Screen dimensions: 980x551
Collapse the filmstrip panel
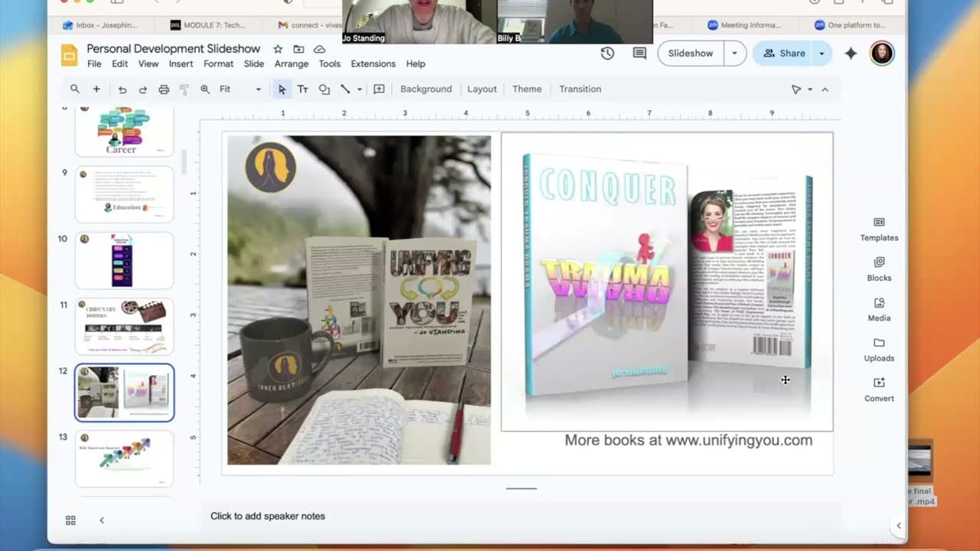click(102, 520)
